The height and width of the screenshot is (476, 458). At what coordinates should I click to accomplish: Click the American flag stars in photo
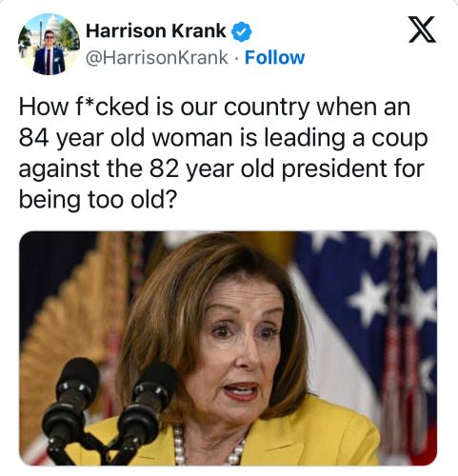pos(381,292)
